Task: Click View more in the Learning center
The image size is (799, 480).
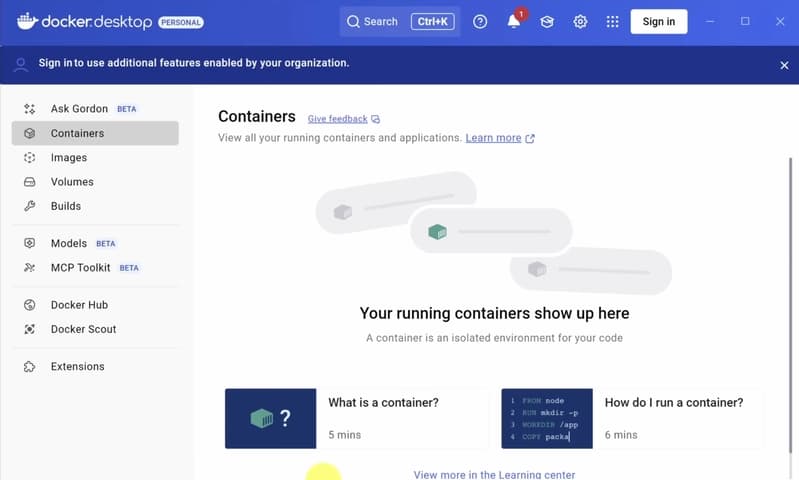Action: pyautogui.click(x=494, y=474)
